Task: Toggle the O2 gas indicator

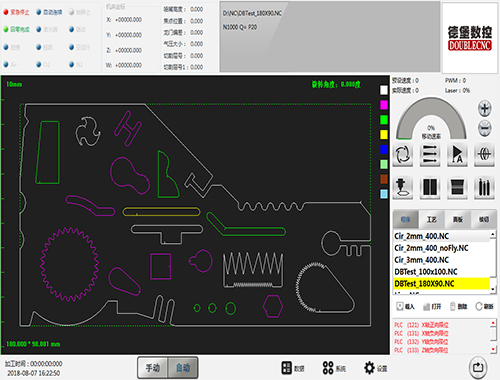Action: click(43, 64)
